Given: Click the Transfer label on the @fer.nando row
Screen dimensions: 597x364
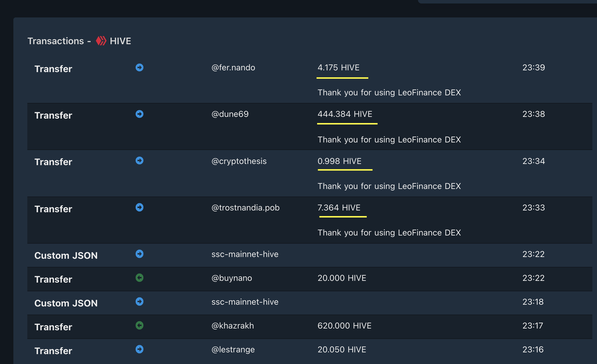Looking at the screenshot, I should click(53, 69).
